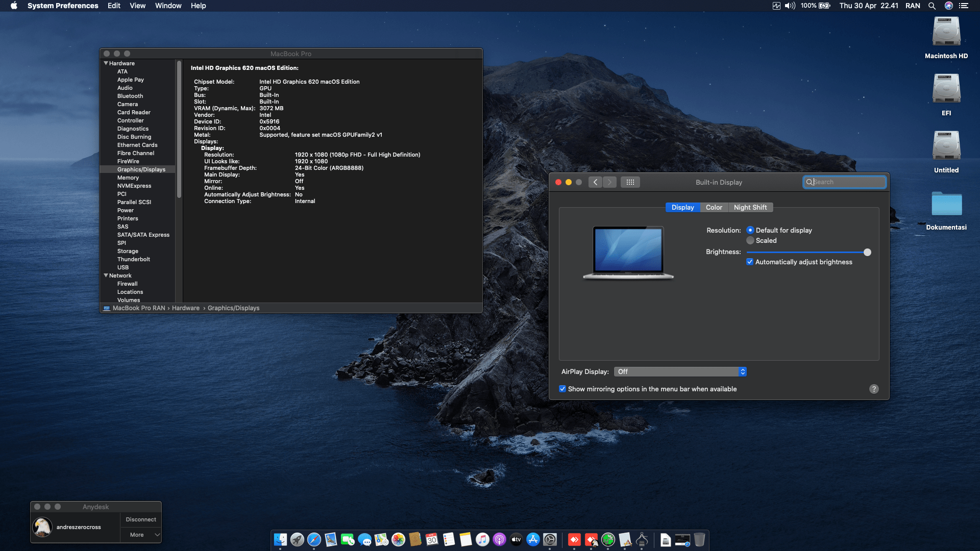Collapse the Hardware tree section
This screenshot has height=551, width=980.
point(106,63)
